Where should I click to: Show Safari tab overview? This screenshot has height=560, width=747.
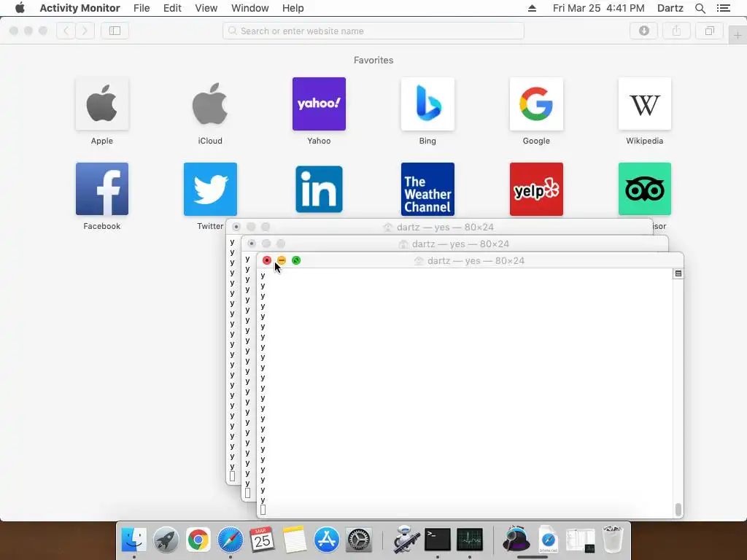click(x=709, y=31)
